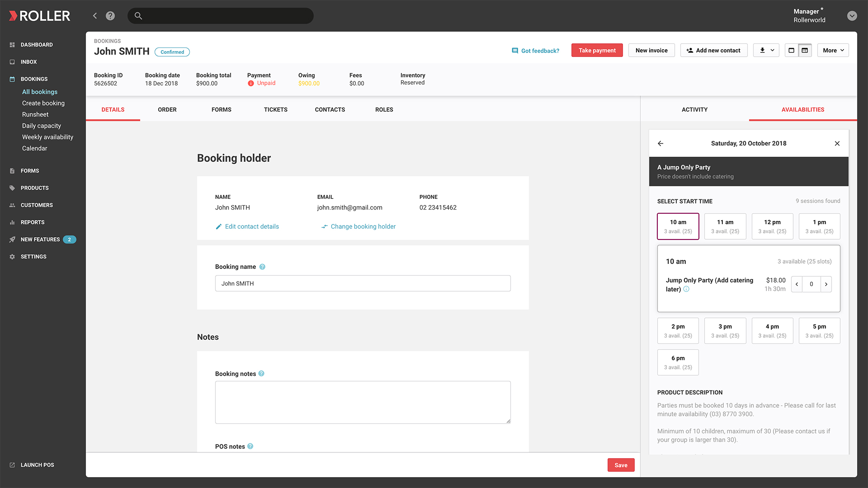Screen dimensions: 868x488
Task: Click Change booking holder link
Action: pos(363,226)
